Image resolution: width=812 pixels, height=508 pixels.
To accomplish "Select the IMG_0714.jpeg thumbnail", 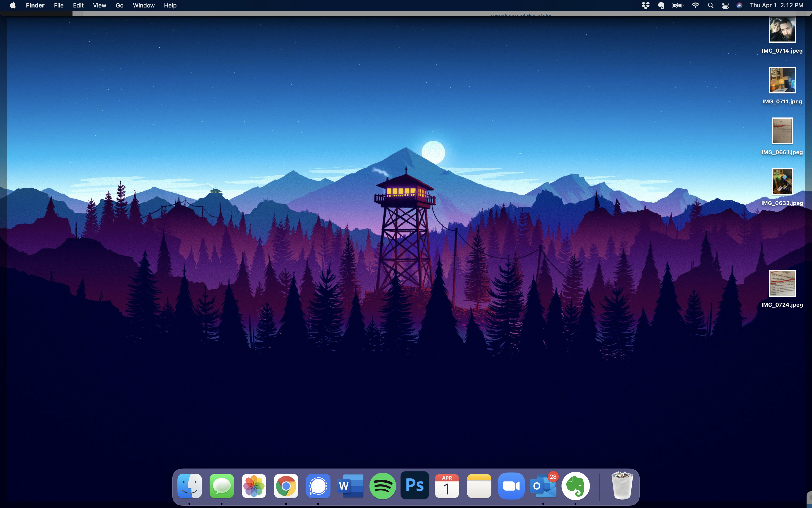I will pos(782,29).
